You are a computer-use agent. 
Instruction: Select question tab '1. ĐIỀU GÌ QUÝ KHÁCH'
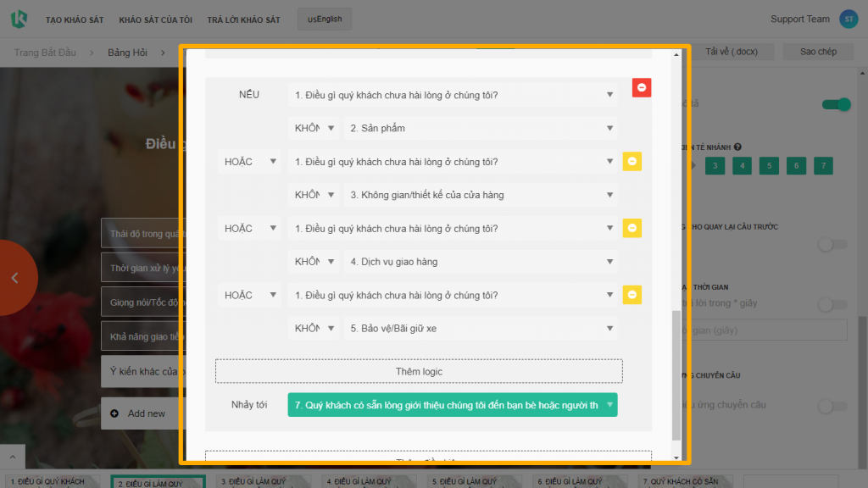click(x=53, y=481)
